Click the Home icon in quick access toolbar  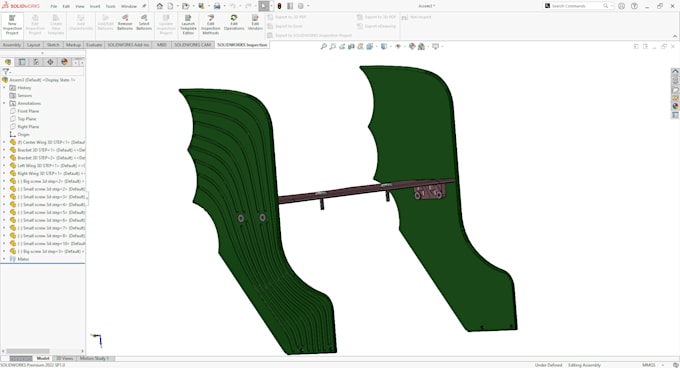pos(160,6)
